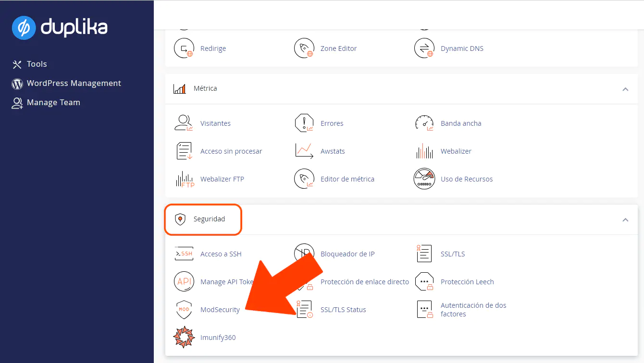This screenshot has width=644, height=363.
Task: Launch Imunify360 security scanner
Action: (x=218, y=337)
